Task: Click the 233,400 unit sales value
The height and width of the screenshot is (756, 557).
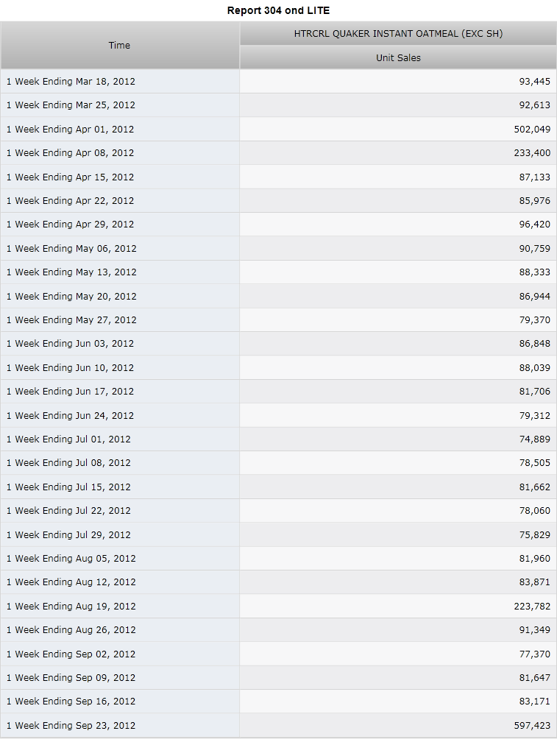Action: (532, 153)
